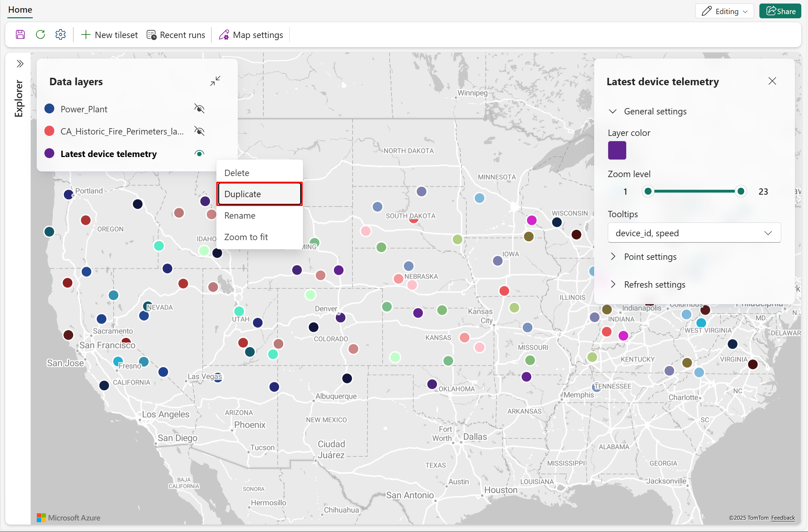The height and width of the screenshot is (532, 808).
Task: Open the settings gear icon
Action: [x=61, y=35]
